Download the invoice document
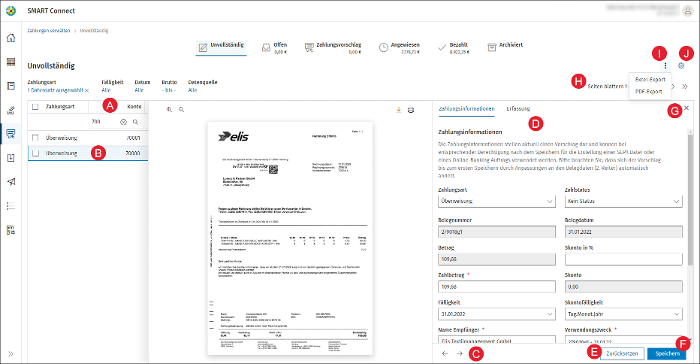 coord(399,110)
